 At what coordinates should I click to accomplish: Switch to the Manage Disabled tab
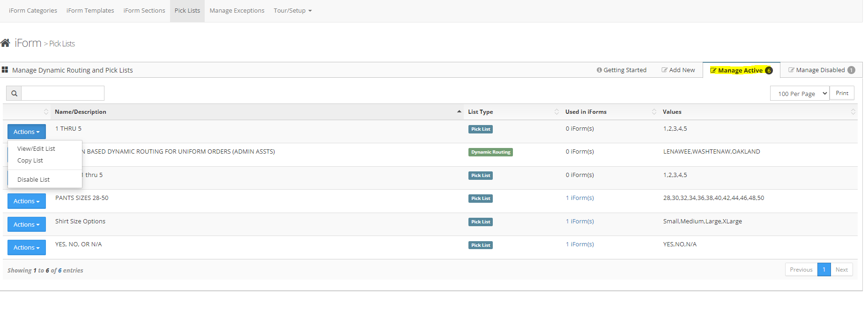click(821, 70)
